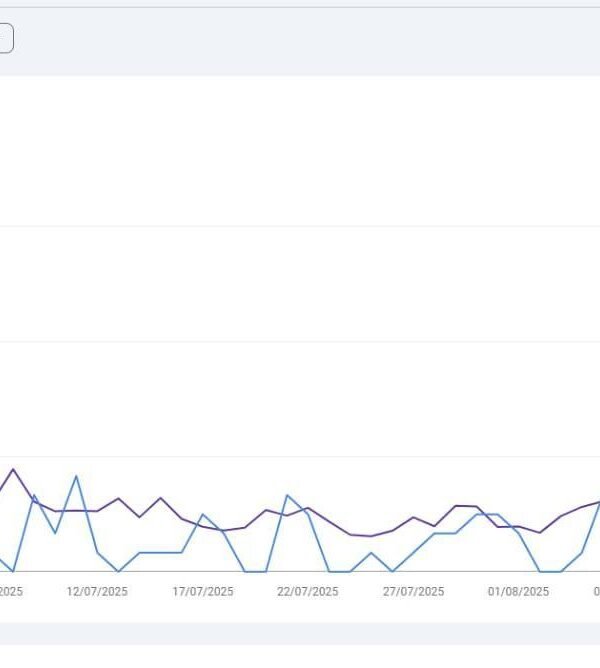The image size is (600, 668).
Task: Click the purple line point above 27/07/2025
Action: pos(413,517)
